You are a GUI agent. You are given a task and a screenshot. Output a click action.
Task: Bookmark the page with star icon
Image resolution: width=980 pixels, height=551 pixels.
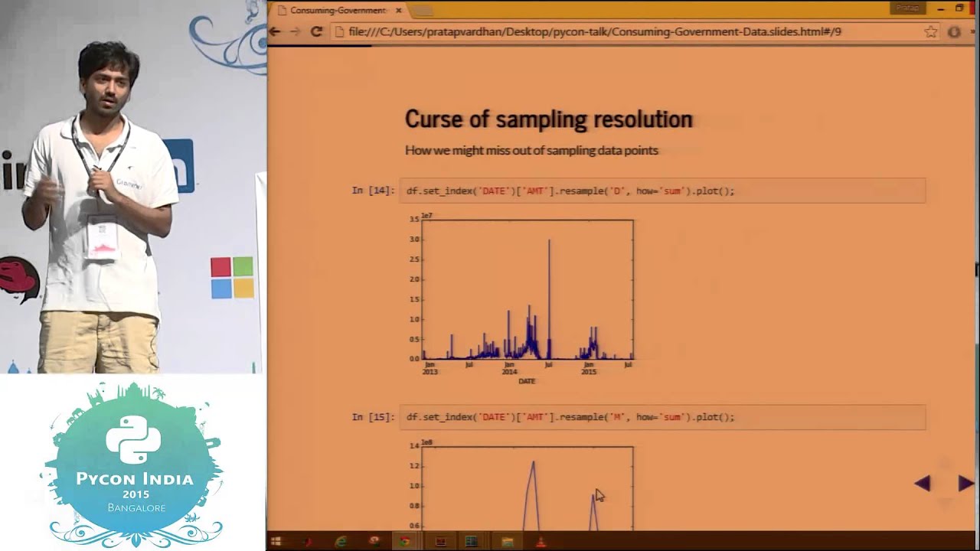pos(931,31)
